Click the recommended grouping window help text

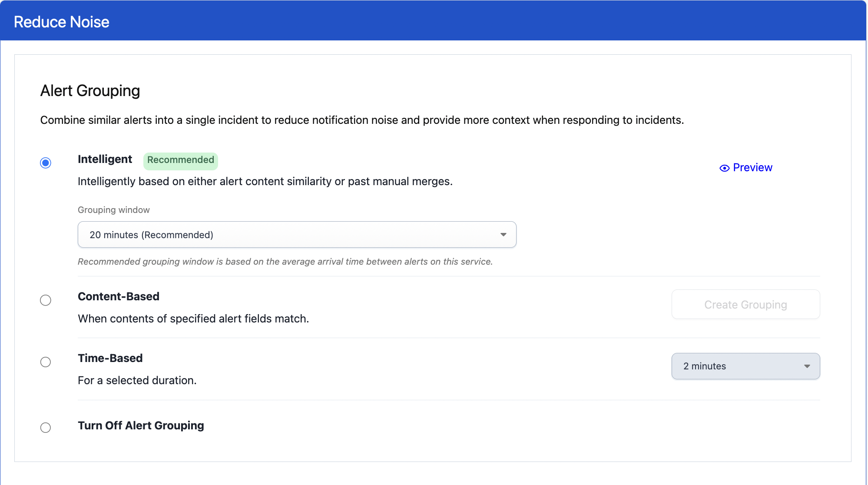click(x=285, y=262)
